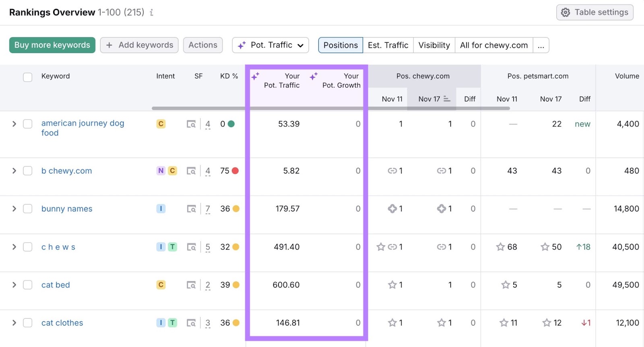
Task: Sort by the Volume column header
Action: click(x=627, y=76)
